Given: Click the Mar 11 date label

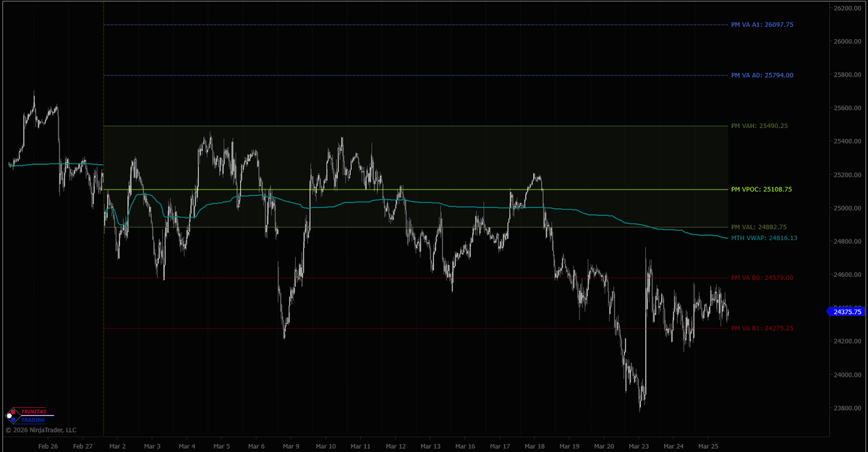Looking at the screenshot, I should tap(361, 447).
